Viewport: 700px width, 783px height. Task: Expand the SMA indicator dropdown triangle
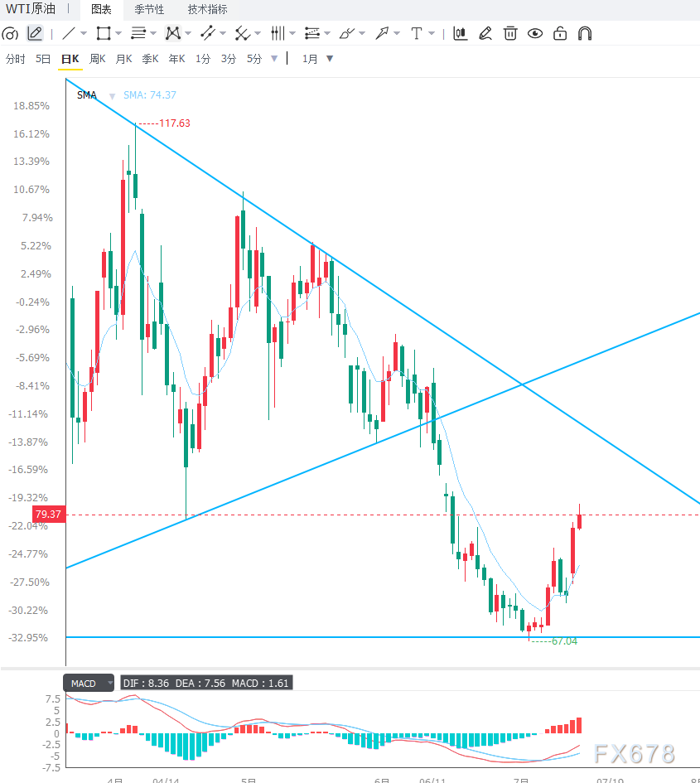(113, 96)
